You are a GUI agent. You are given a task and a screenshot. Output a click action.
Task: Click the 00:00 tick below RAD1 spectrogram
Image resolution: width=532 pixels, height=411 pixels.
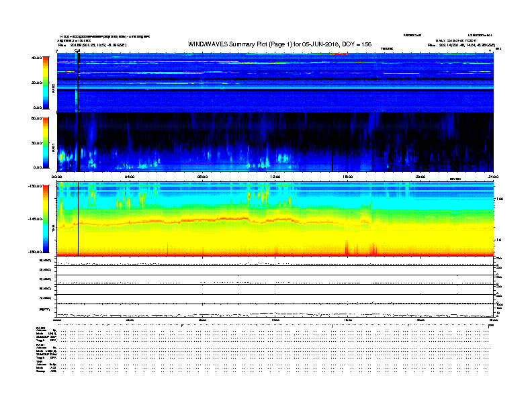click(56, 177)
